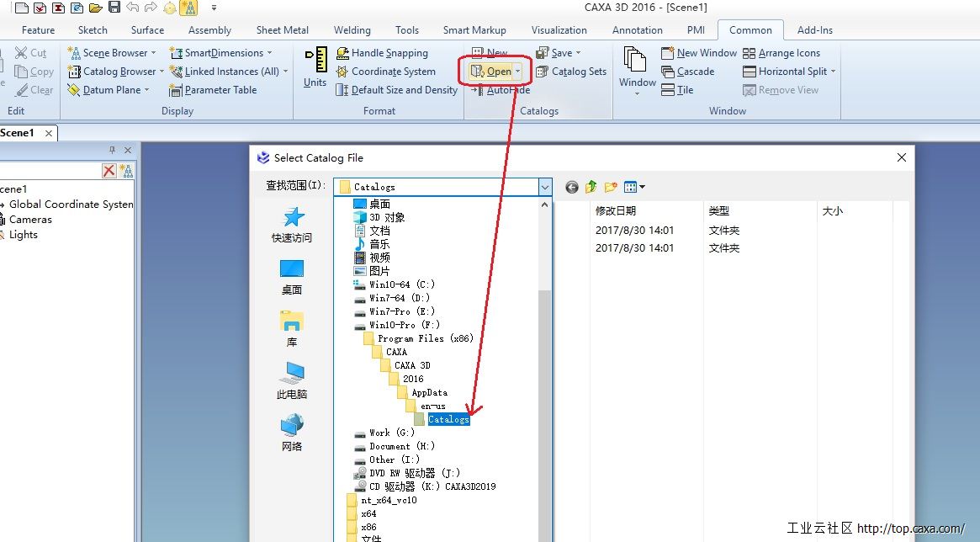Switch to the Visualization ribbon tab
Screen dimensions: 980x542
click(x=559, y=30)
